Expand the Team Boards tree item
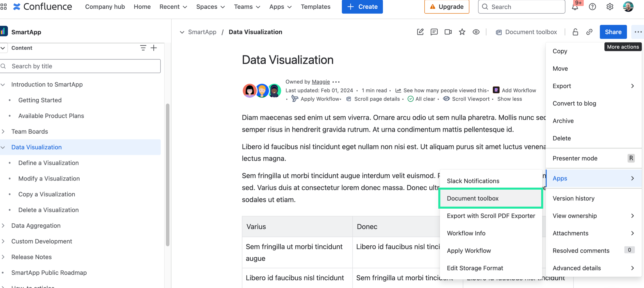Image resolution: width=644 pixels, height=288 pixels. point(3,132)
